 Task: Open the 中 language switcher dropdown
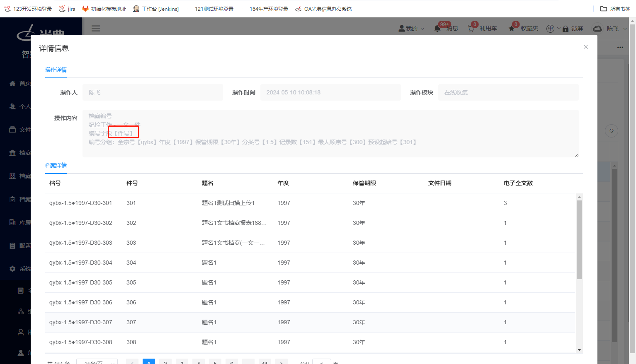(553, 29)
